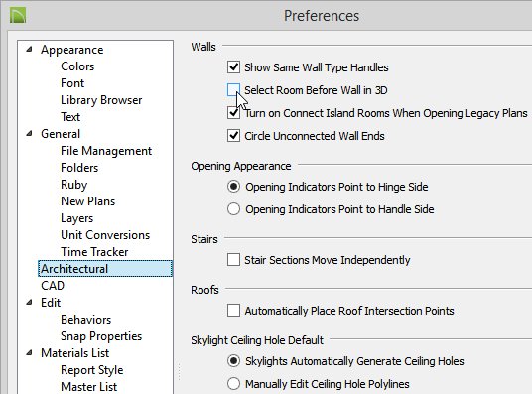Uncheck Show Same Wall Type Handles
The height and width of the screenshot is (394, 532).
pos(233,67)
